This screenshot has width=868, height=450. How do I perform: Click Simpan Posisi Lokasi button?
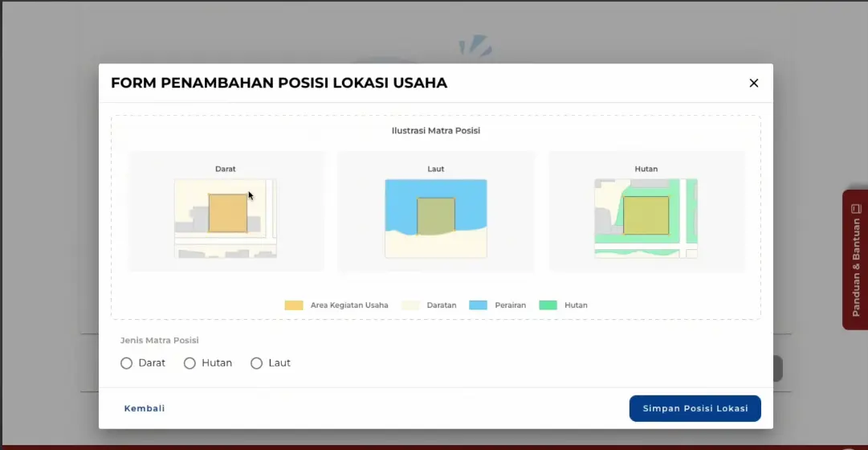tap(695, 408)
